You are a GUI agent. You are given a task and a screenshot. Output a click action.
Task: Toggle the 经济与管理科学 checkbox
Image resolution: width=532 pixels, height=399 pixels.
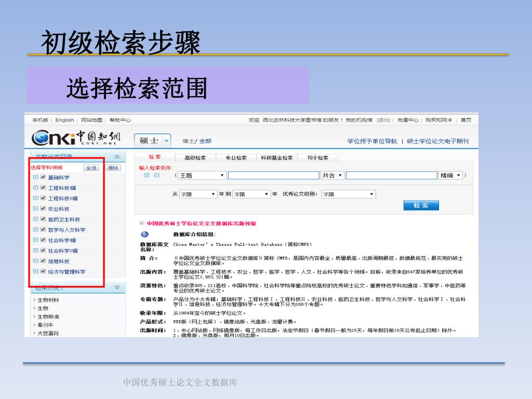pos(43,271)
